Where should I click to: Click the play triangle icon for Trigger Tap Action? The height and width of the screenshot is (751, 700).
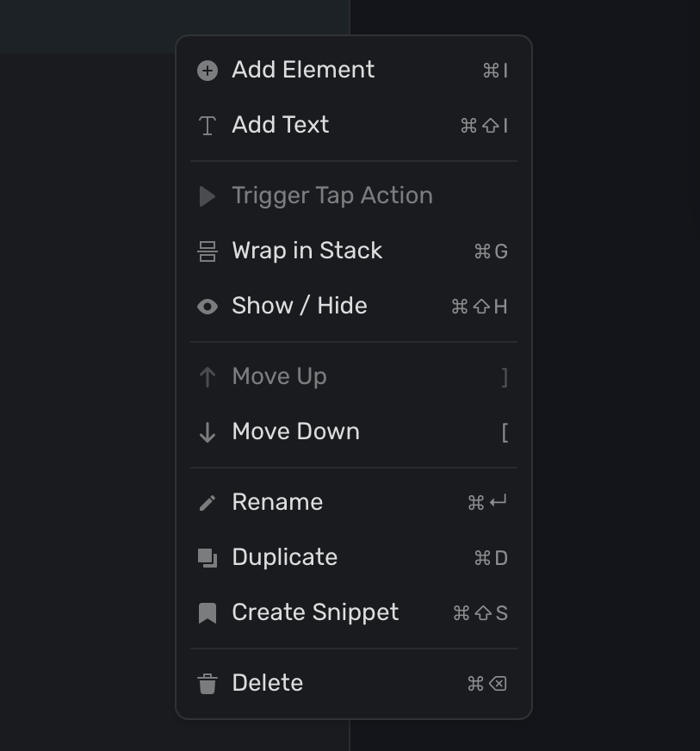(208, 196)
